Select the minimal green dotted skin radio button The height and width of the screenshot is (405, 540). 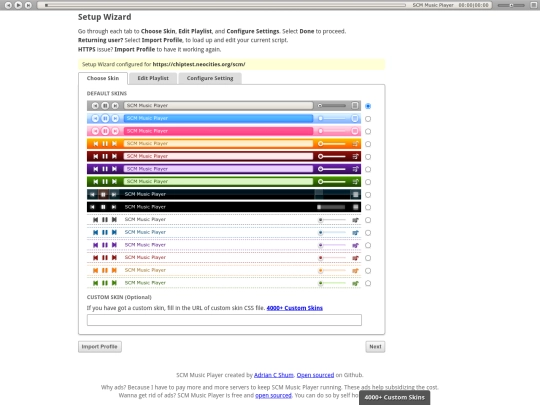click(368, 283)
